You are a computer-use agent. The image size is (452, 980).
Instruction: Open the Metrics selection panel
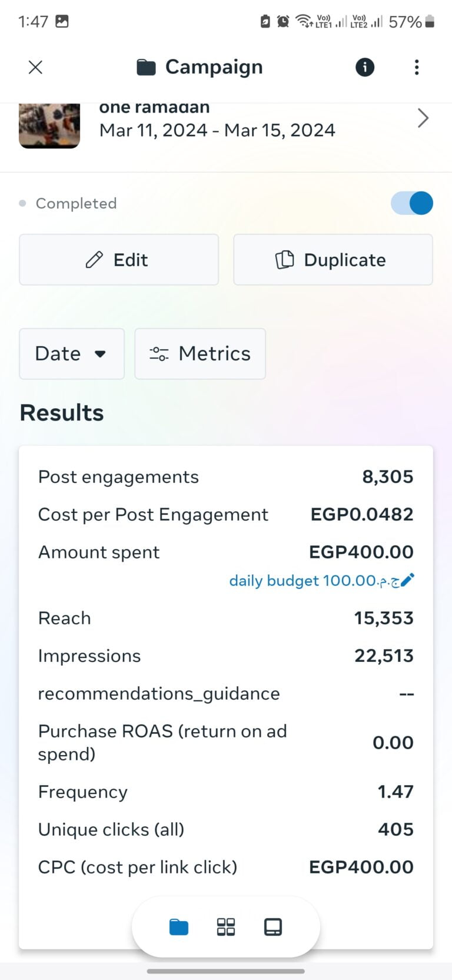coord(200,354)
